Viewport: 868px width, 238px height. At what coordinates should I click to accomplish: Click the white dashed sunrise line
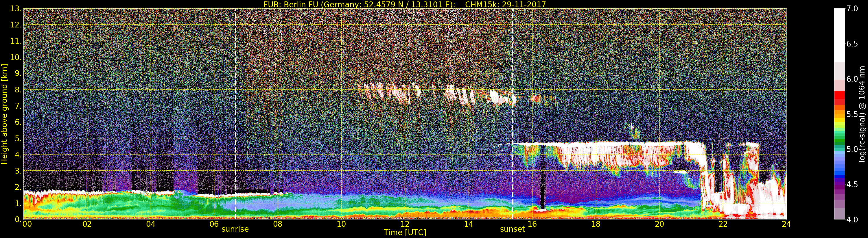235,114
